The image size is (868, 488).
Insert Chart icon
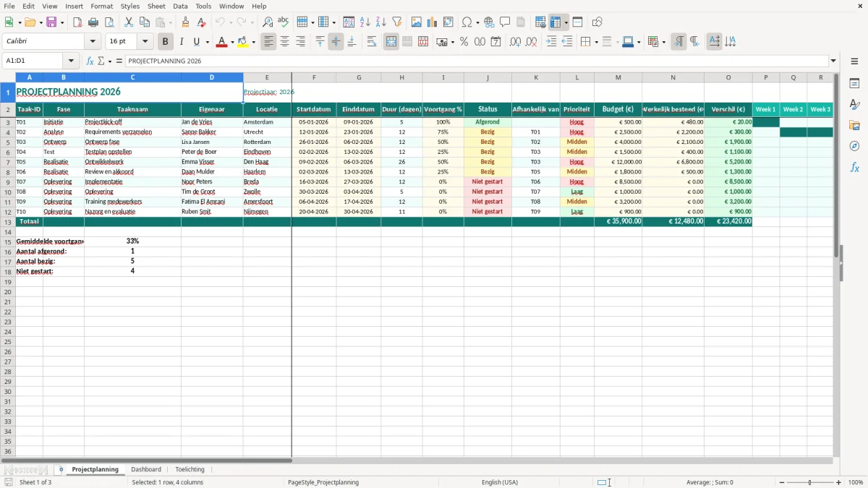pyautogui.click(x=433, y=22)
